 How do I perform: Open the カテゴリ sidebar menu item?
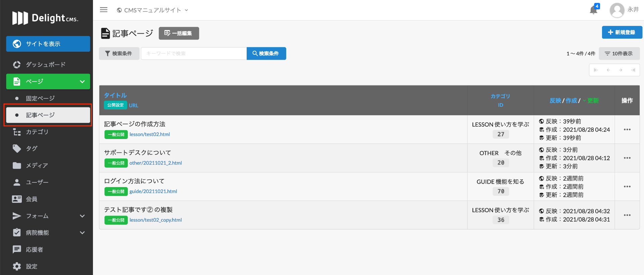coord(37,132)
